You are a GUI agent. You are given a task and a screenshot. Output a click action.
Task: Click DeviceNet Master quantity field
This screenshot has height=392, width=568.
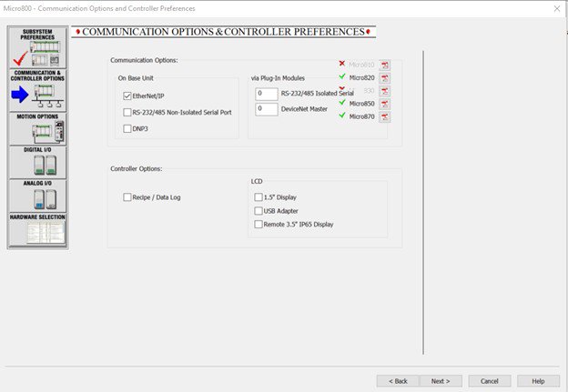pyautogui.click(x=267, y=109)
